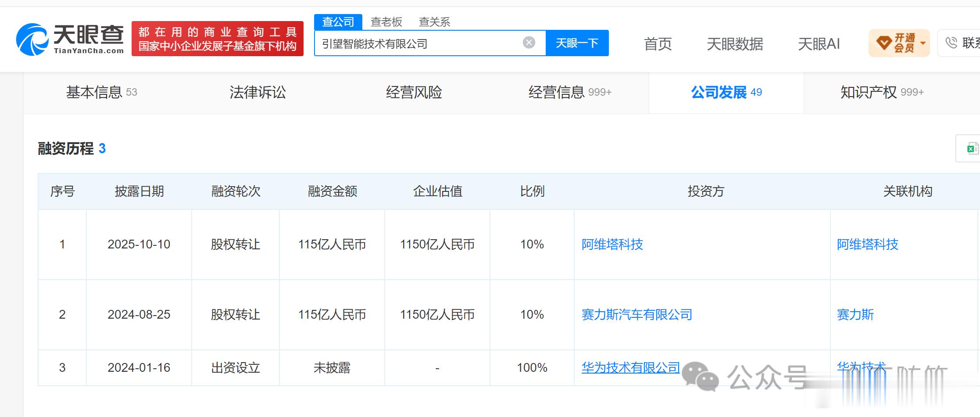Switch to the 查公司 search tab
The height and width of the screenshot is (417, 980).
[338, 22]
